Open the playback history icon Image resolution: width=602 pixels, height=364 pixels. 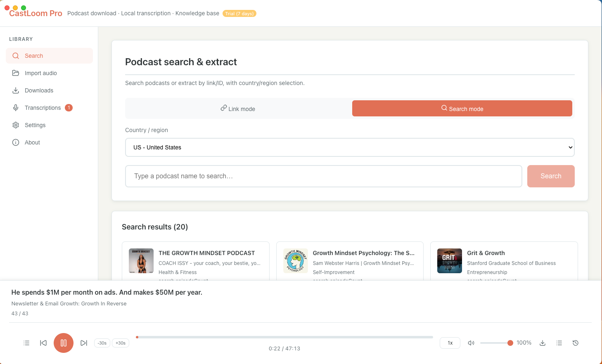[575, 343]
